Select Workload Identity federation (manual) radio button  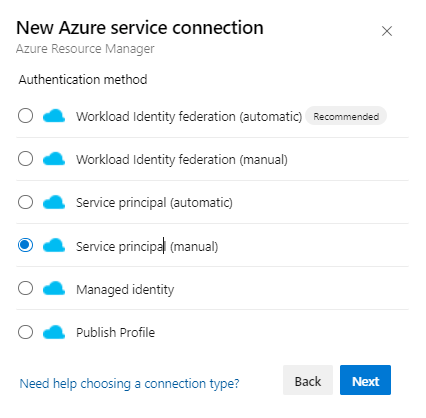(25, 159)
